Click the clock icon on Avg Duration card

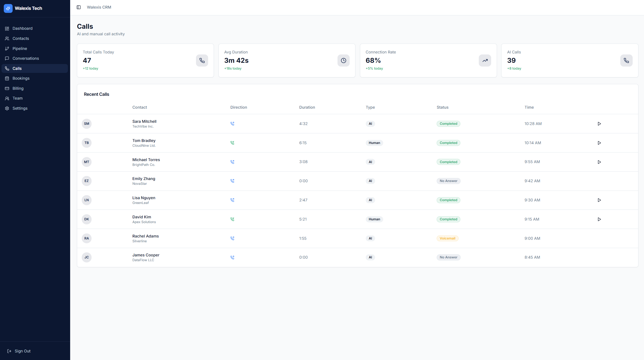pos(343,61)
